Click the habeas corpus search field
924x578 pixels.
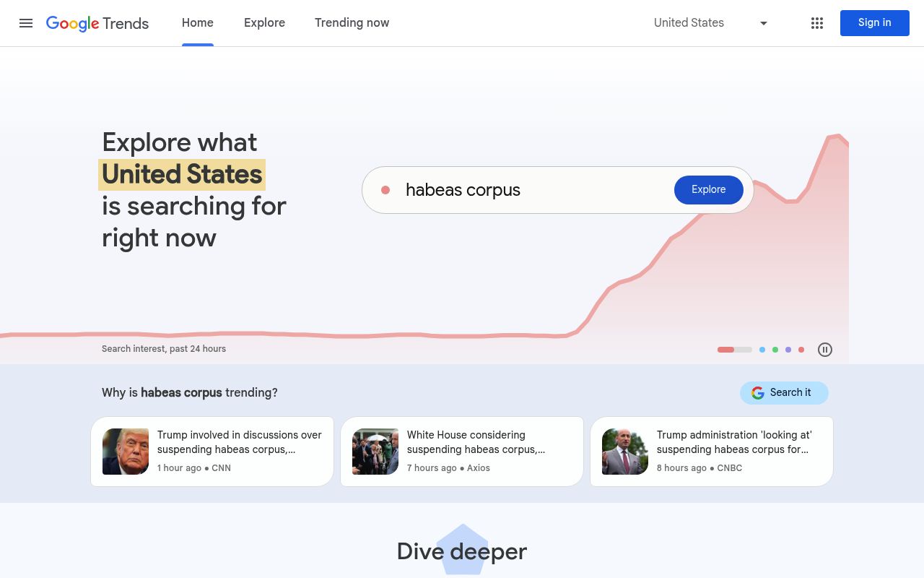(x=557, y=190)
